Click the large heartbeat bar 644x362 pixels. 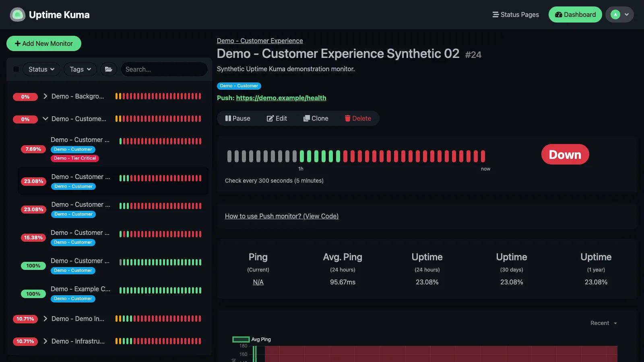[x=356, y=156]
